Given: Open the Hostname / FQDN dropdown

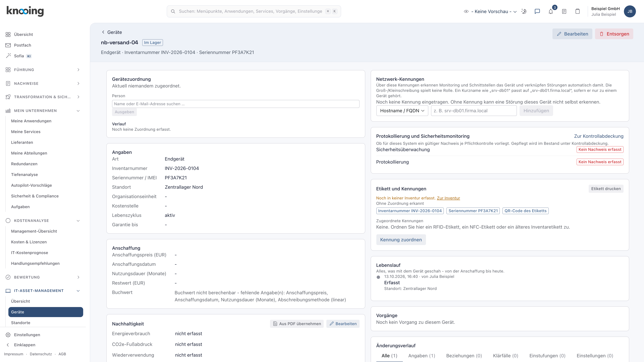Looking at the screenshot, I should click(x=402, y=111).
